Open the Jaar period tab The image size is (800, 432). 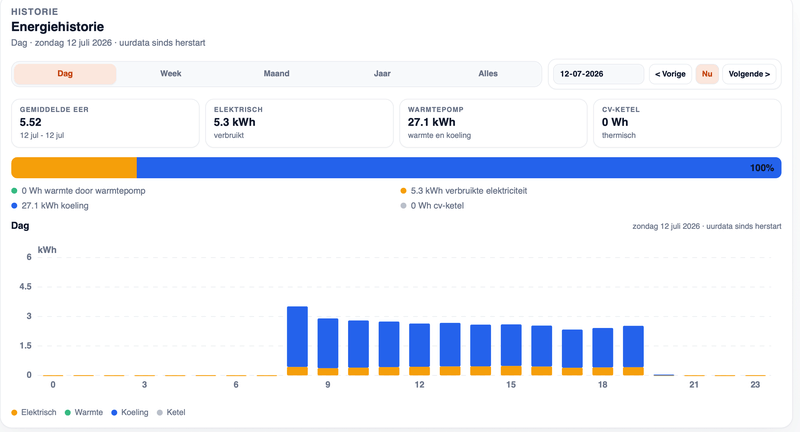click(382, 74)
